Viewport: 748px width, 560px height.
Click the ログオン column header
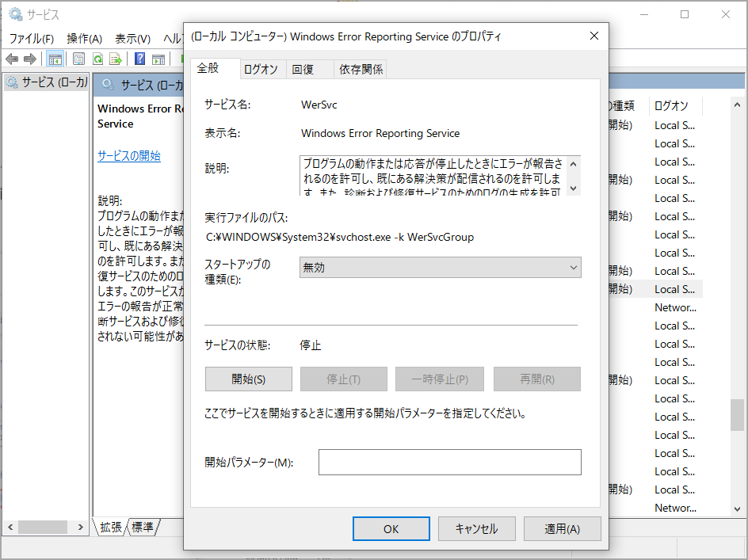pyautogui.click(x=675, y=105)
